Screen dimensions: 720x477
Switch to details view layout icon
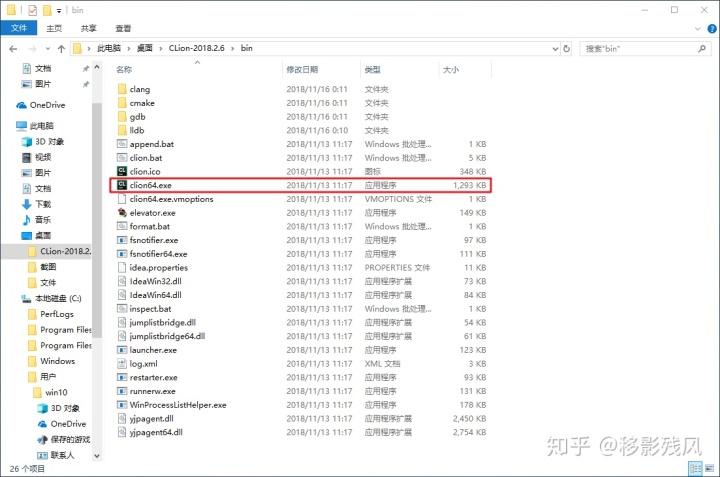point(696,468)
